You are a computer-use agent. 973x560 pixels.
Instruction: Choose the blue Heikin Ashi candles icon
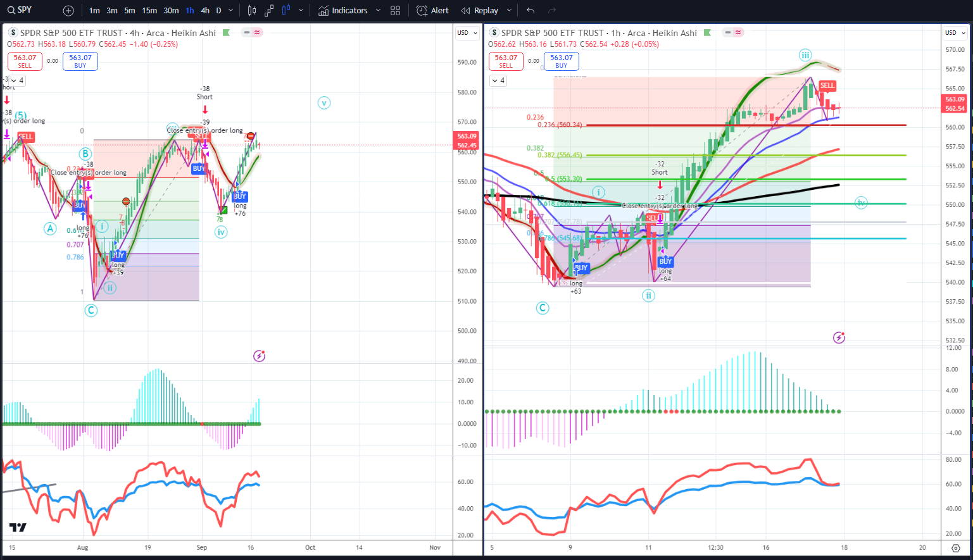click(286, 11)
